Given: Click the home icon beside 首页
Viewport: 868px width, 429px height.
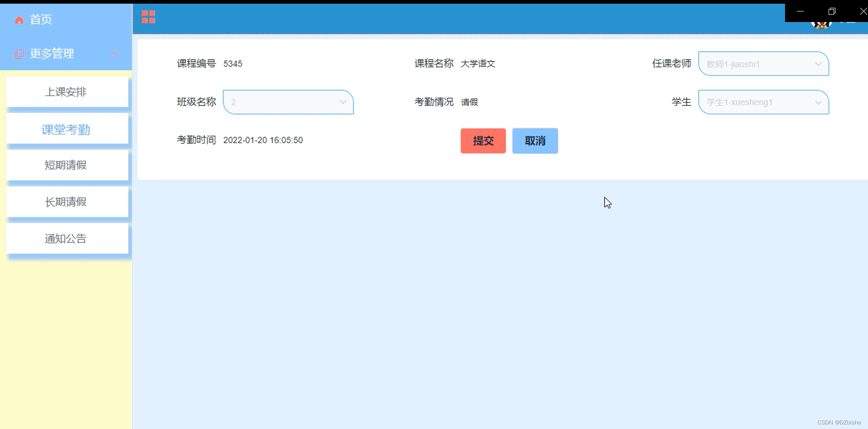Looking at the screenshot, I should (x=19, y=20).
